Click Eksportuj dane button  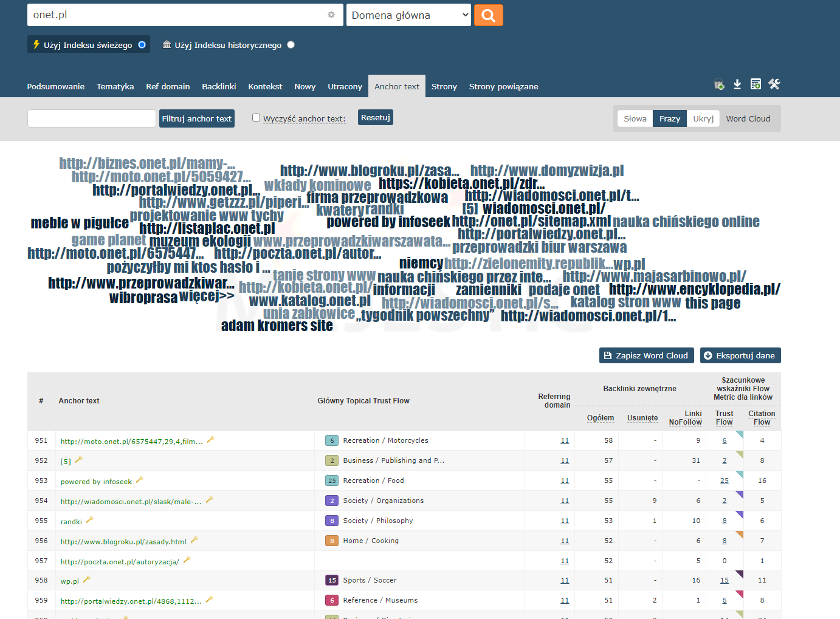pos(740,355)
